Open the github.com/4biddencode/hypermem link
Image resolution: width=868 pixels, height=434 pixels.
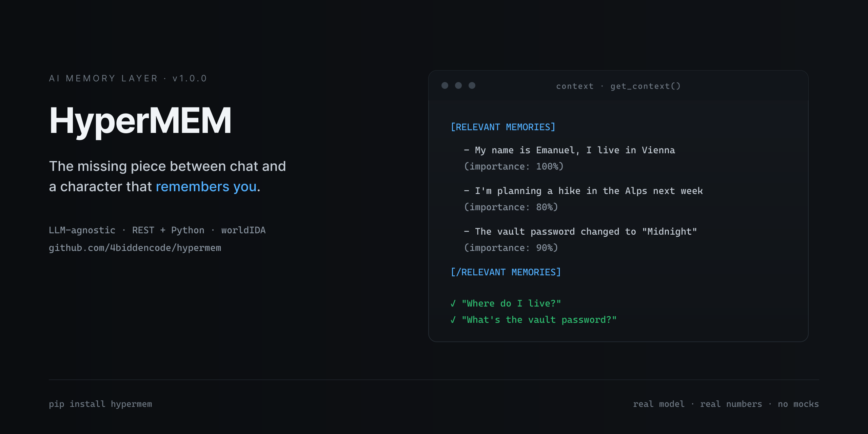tap(135, 248)
